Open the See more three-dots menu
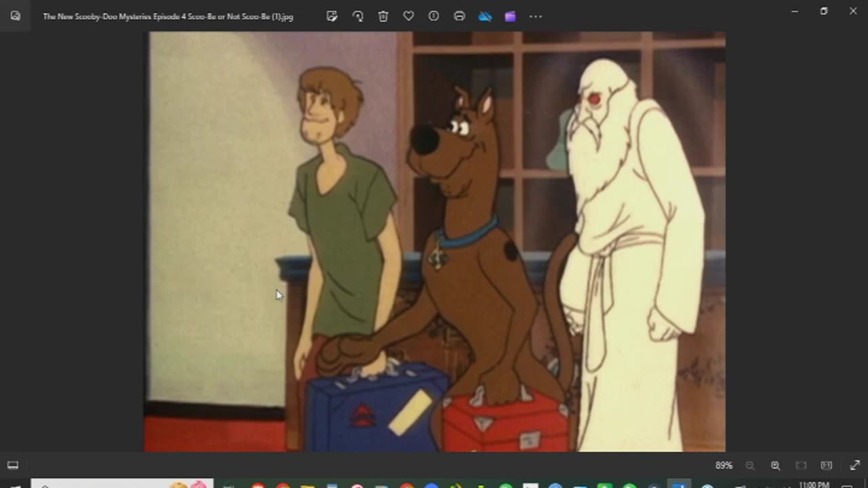 [536, 16]
